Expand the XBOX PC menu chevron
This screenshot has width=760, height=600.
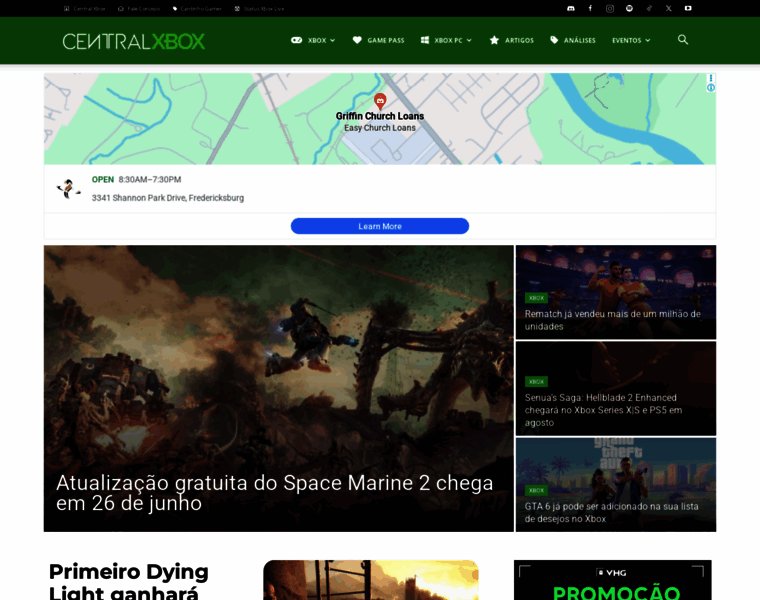tap(469, 41)
